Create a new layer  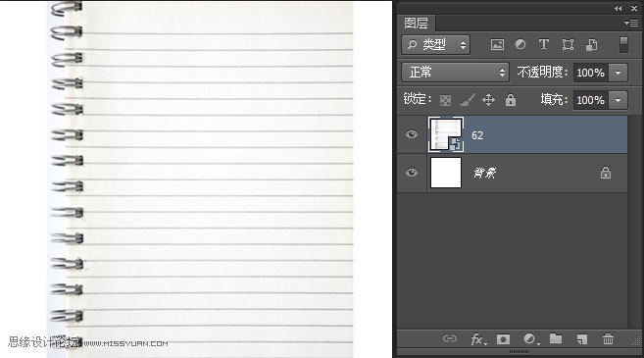[x=582, y=339]
